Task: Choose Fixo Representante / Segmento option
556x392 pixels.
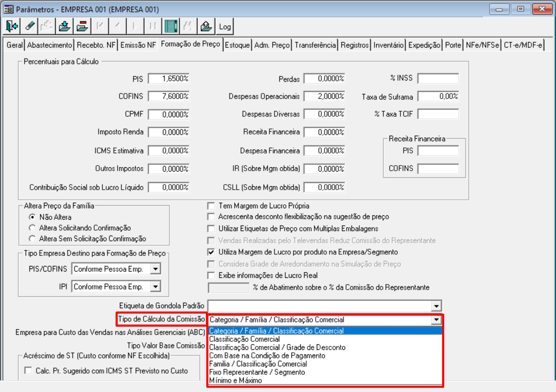Action: (325, 372)
